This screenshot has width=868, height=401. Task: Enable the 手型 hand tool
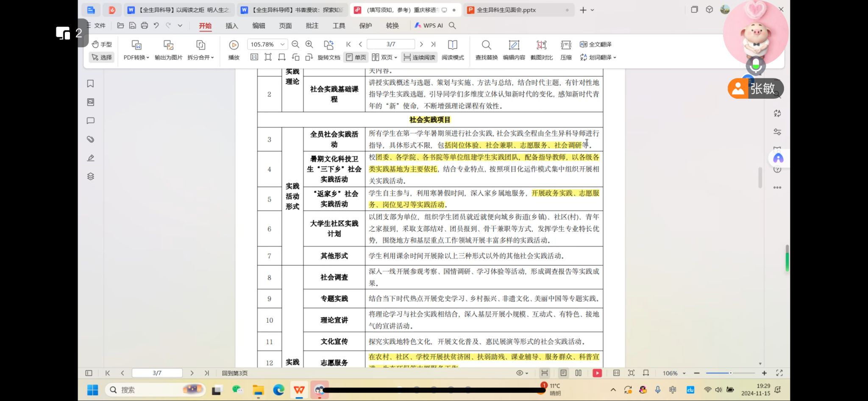(102, 44)
